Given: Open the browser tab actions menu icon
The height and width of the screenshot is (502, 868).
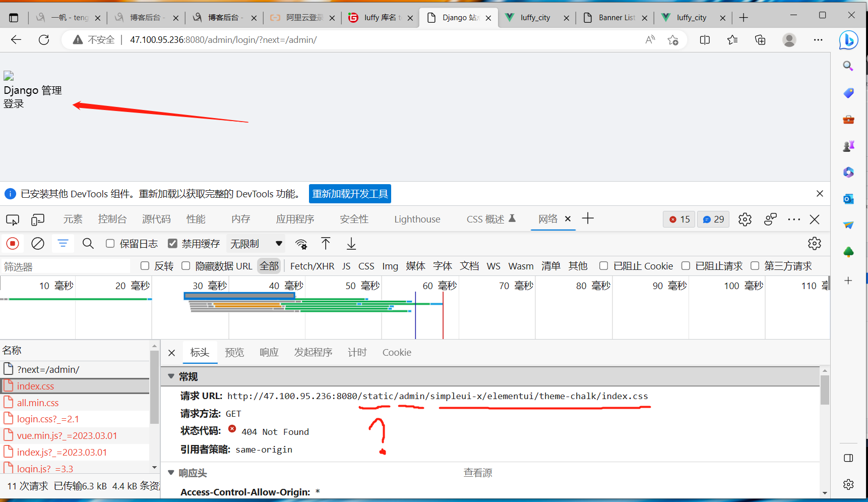Looking at the screenshot, I should pos(14,18).
